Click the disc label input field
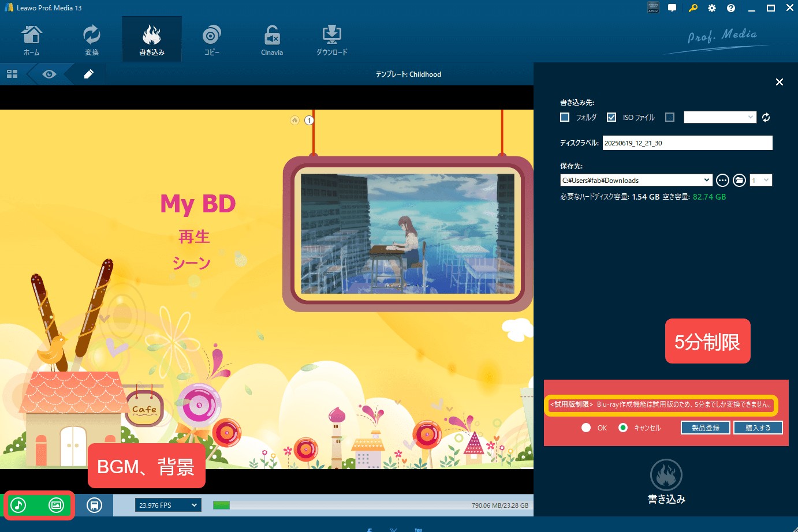 [x=688, y=143]
